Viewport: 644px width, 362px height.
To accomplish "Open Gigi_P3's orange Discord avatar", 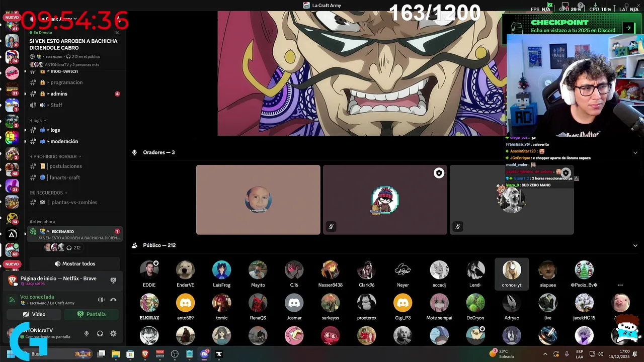I will 403,303.
